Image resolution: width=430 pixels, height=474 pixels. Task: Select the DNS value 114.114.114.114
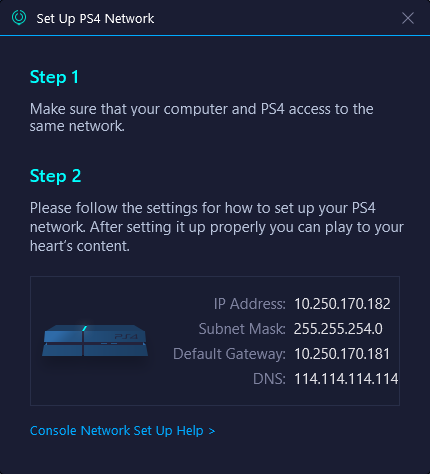pos(346,379)
